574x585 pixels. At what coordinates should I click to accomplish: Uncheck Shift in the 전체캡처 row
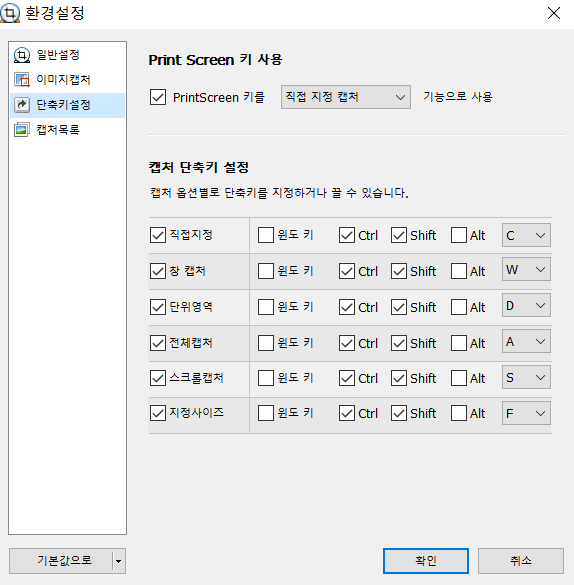(x=399, y=343)
